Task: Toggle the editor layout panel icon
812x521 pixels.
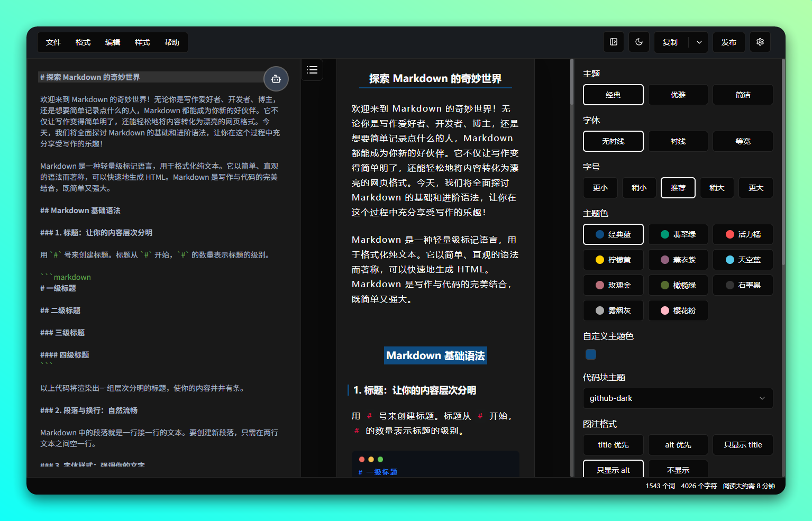Action: click(x=614, y=42)
